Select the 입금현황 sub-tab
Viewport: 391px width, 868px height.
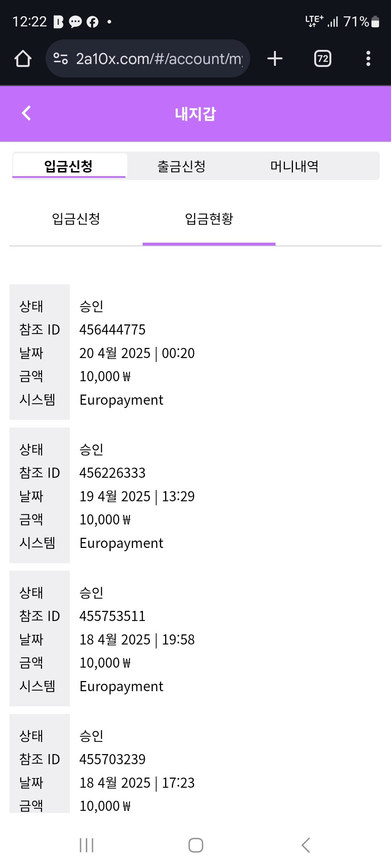click(209, 219)
